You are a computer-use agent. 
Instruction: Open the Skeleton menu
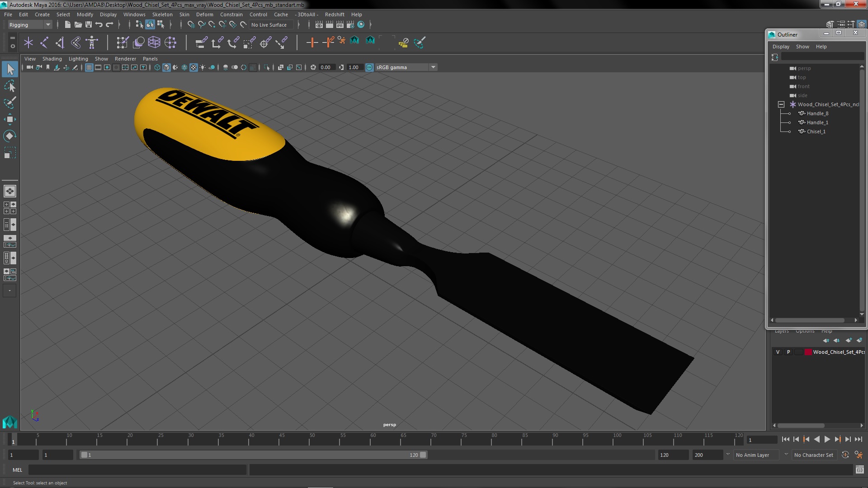click(162, 14)
